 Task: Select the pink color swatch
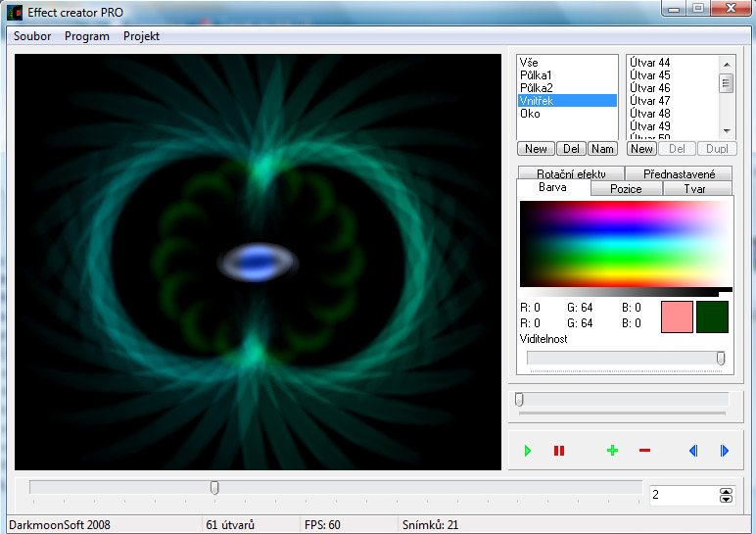(x=677, y=316)
